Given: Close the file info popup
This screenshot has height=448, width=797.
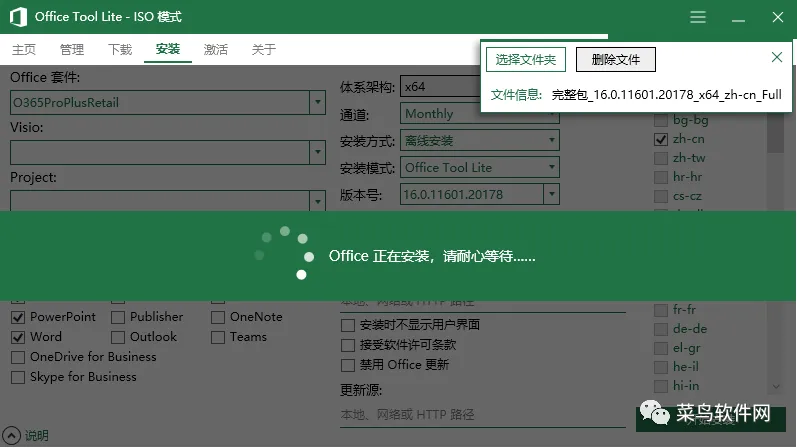Looking at the screenshot, I should click(776, 57).
